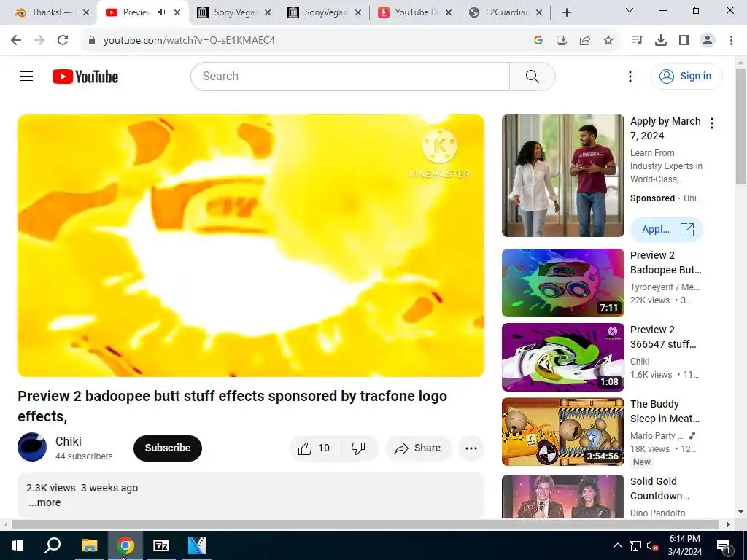Share this page via address bar icon
Viewport: 747px width, 560px height.
(585, 41)
